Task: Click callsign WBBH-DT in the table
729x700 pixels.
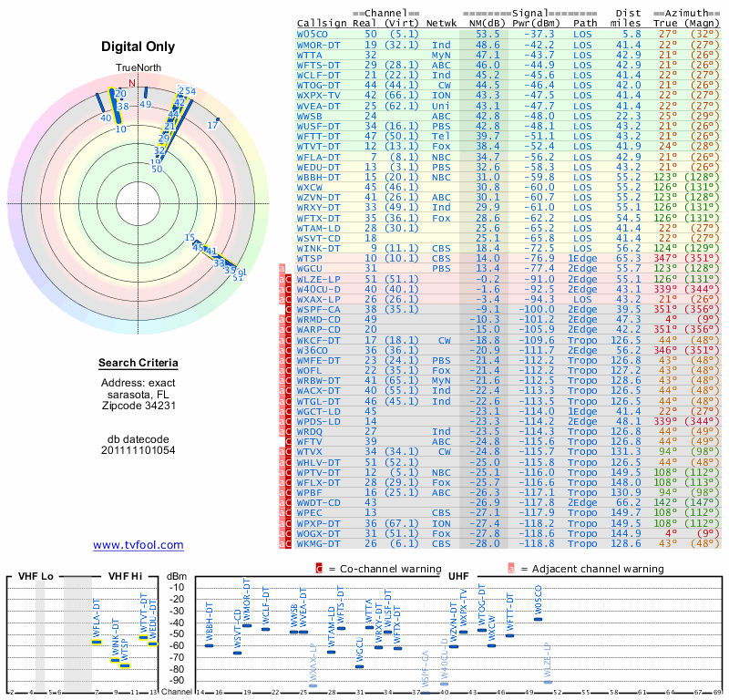Action: pos(318,177)
